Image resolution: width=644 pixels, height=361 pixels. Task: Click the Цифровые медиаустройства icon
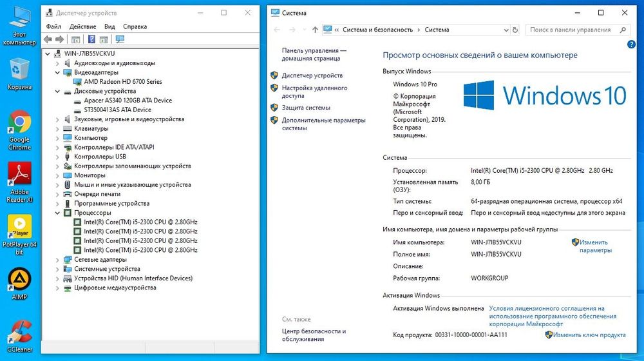point(68,288)
